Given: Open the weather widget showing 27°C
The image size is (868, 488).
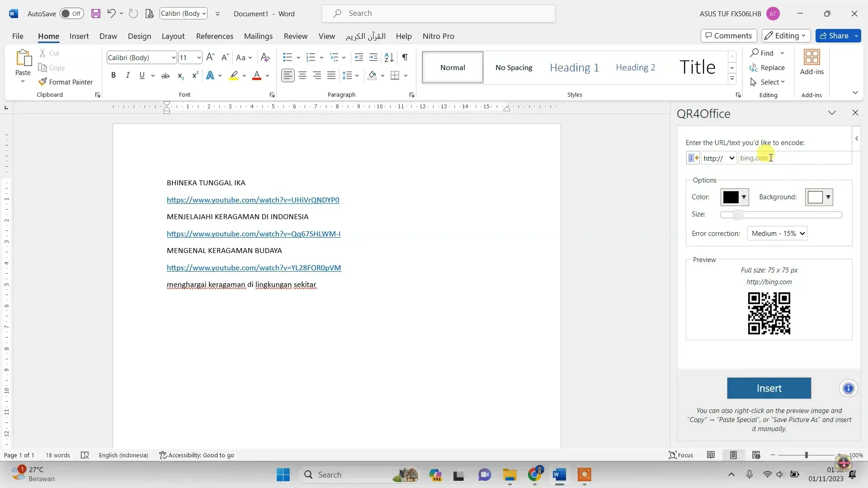Looking at the screenshot, I should (x=33, y=474).
